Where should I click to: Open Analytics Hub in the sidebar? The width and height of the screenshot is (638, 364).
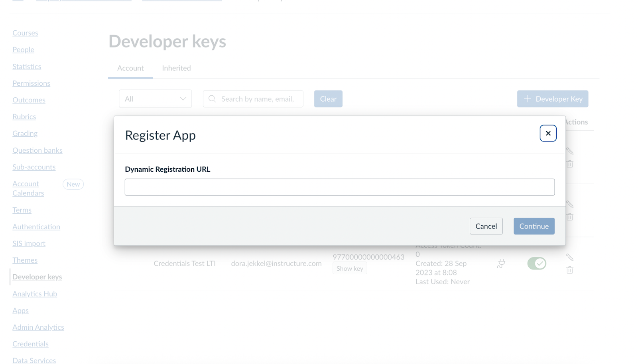tap(35, 294)
